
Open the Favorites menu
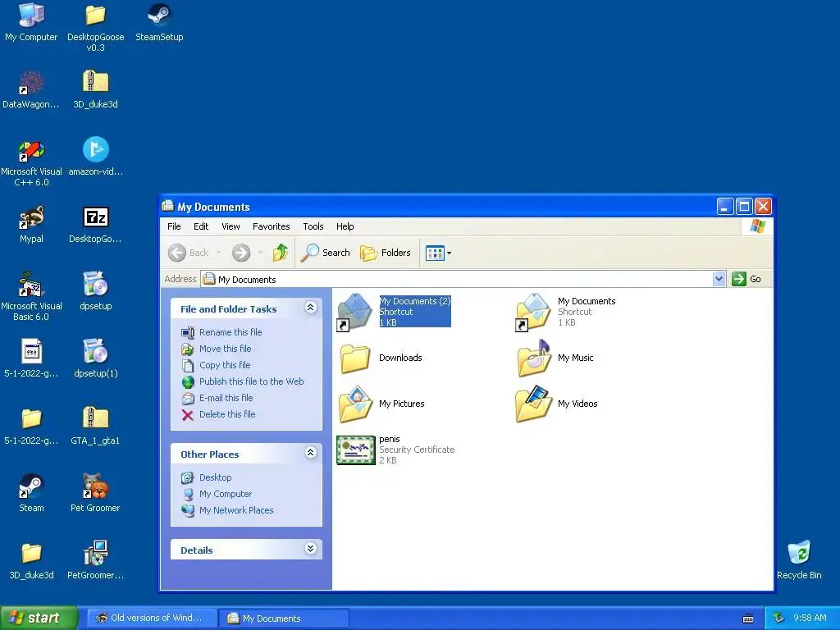coord(271,226)
